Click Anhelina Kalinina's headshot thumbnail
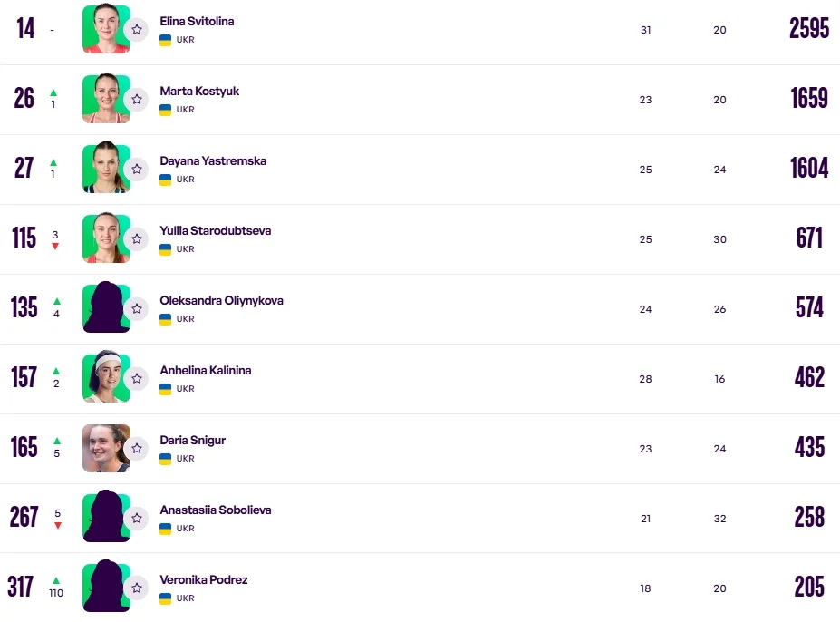 point(105,378)
